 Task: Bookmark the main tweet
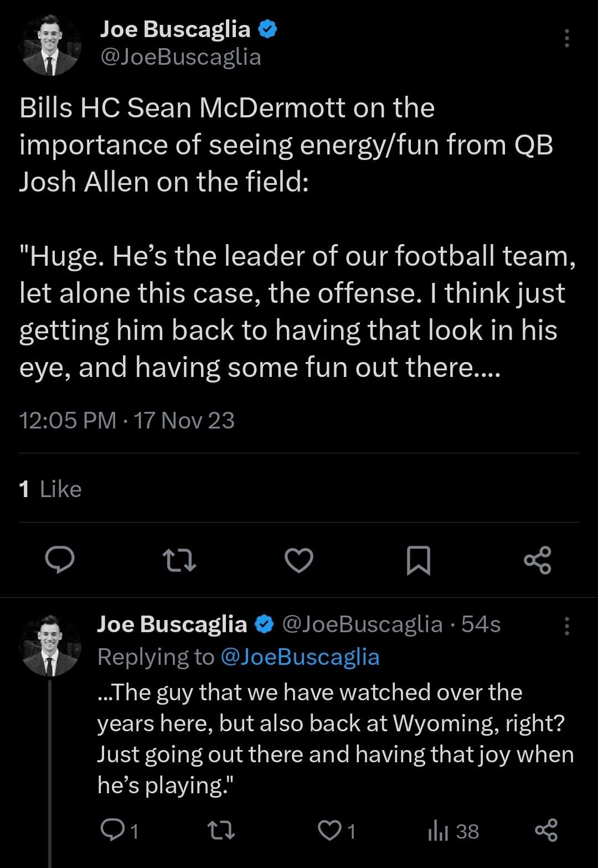(419, 560)
